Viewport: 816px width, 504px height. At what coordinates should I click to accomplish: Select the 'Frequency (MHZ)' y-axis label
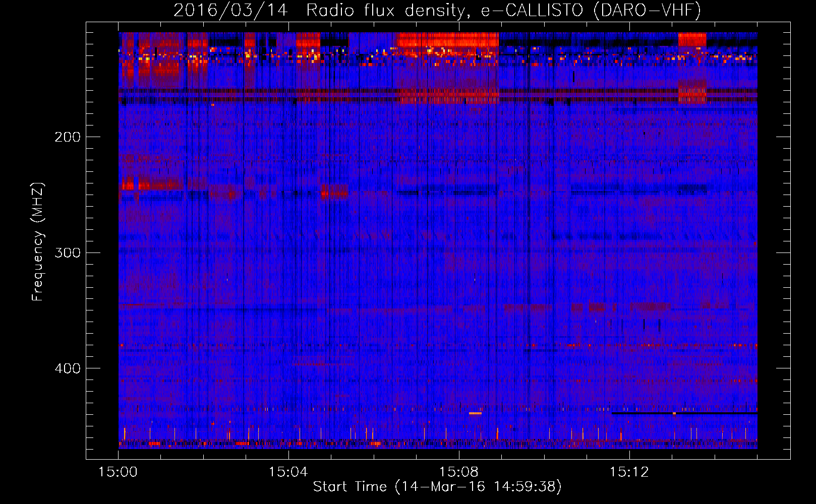point(38,242)
